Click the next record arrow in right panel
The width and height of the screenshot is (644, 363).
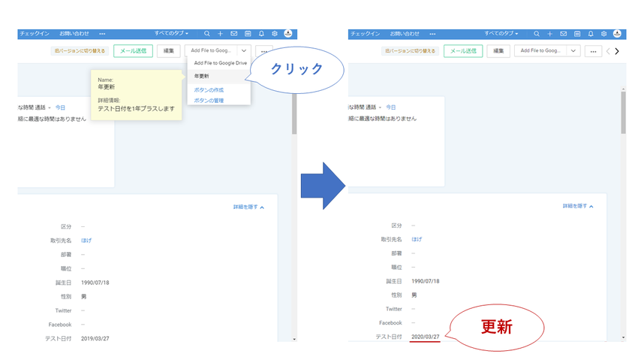coord(617,51)
